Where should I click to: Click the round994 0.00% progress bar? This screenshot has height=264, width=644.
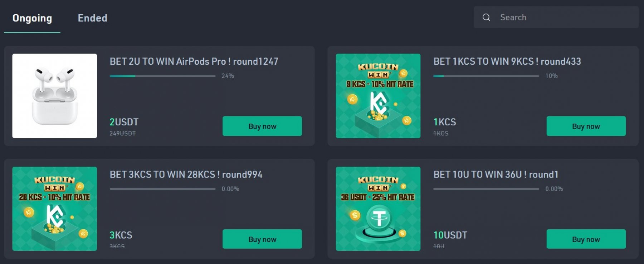pos(162,189)
